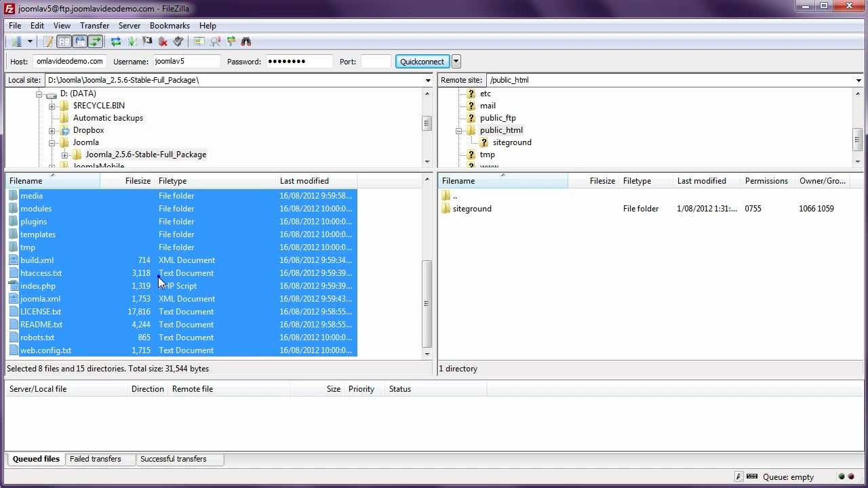868x488 pixels.
Task: Select the Automatic backups folder
Action: [x=108, y=118]
